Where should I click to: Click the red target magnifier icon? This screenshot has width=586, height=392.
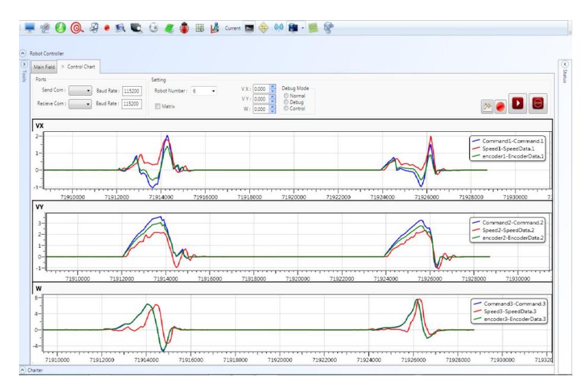pyautogui.click(x=77, y=28)
